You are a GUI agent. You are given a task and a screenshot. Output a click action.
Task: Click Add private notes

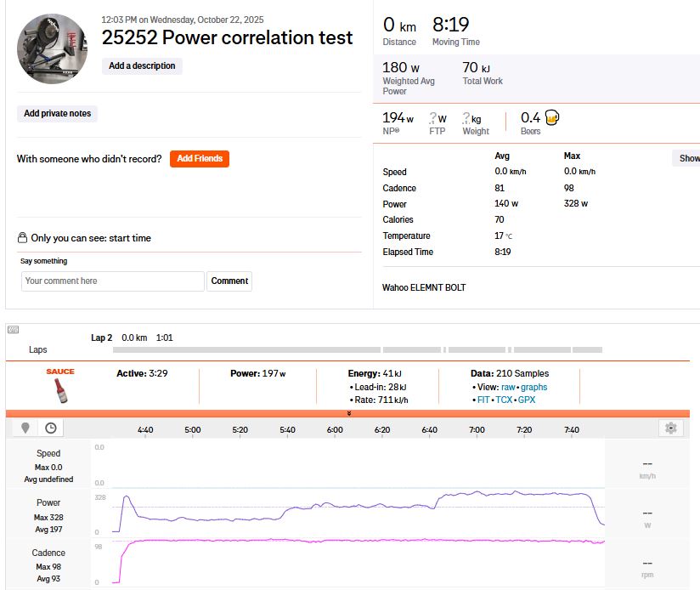[57, 113]
